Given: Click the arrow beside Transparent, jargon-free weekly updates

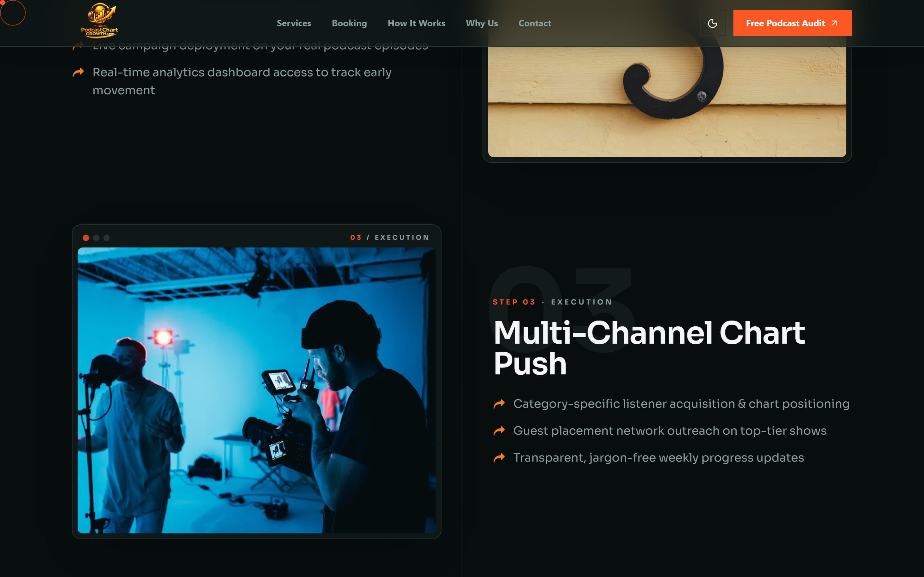Looking at the screenshot, I should [499, 457].
